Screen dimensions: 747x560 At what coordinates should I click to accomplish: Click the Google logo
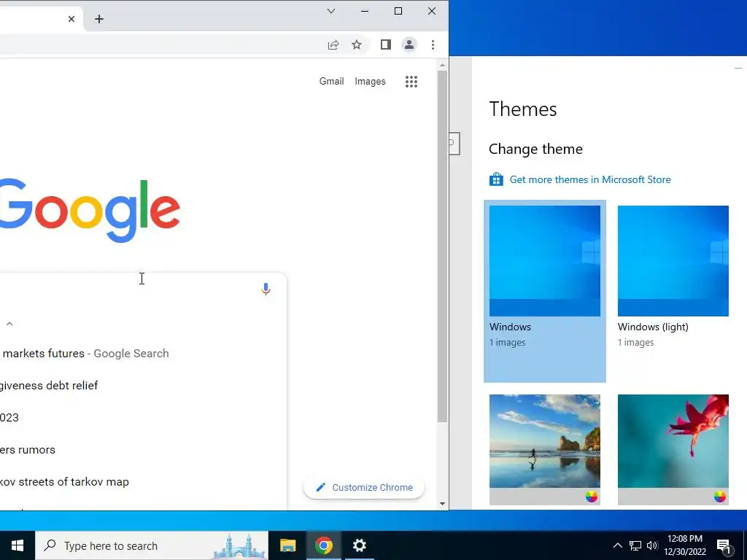coord(90,210)
